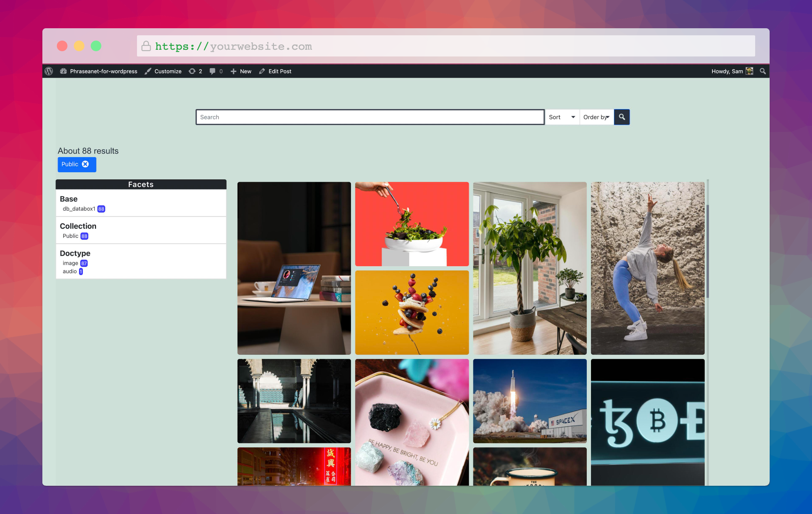Open the Bitcoin neon sign thumbnail
The image size is (812, 514).
(648, 422)
